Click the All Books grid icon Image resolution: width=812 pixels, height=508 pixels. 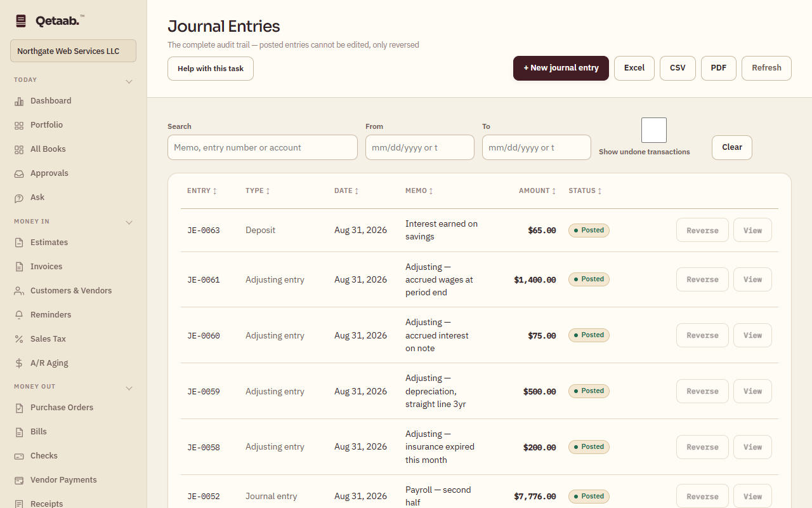(x=19, y=149)
